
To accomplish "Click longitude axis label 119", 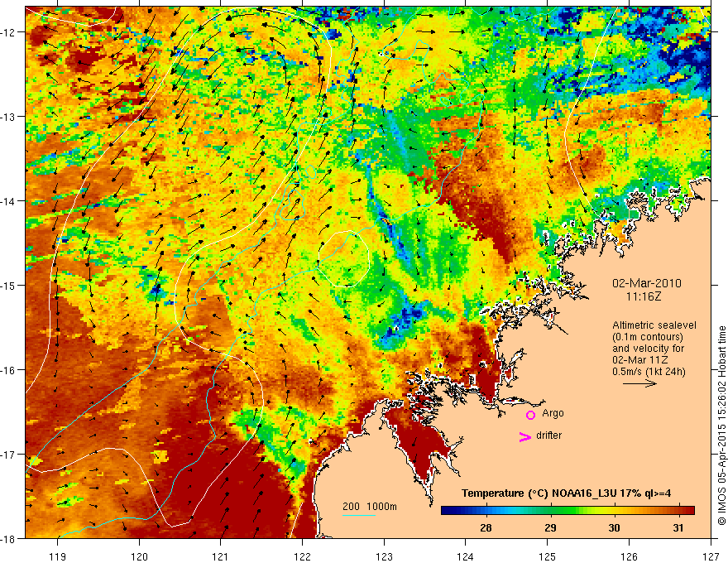I will tap(58, 556).
